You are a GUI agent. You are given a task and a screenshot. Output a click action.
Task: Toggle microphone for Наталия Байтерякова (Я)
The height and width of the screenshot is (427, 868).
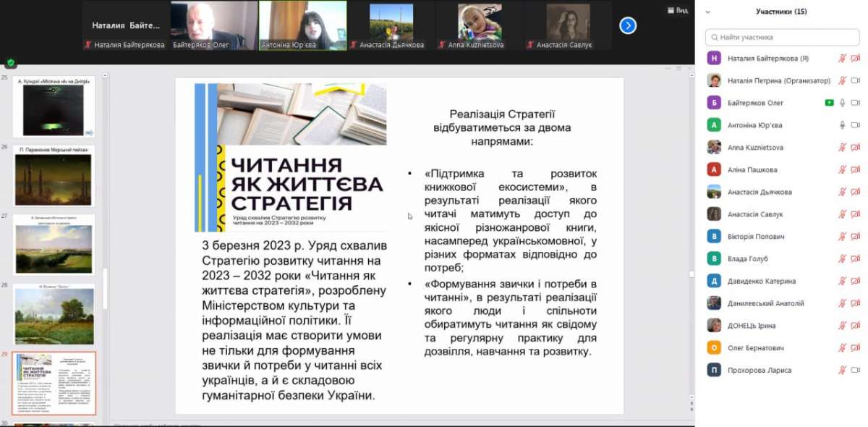click(x=842, y=59)
